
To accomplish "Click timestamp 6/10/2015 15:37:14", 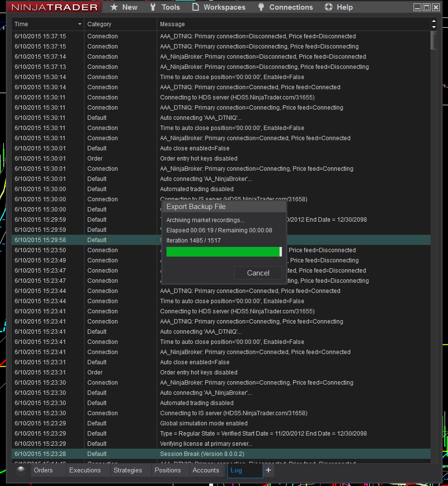I will (40, 57).
